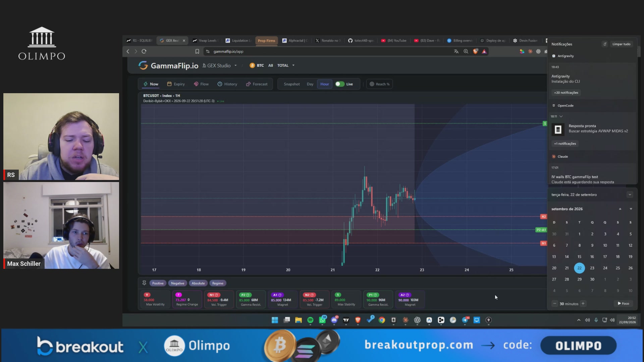Screen dimensions: 644x362
Task: Open Discord from the taskbar
Action: [x=334, y=320]
